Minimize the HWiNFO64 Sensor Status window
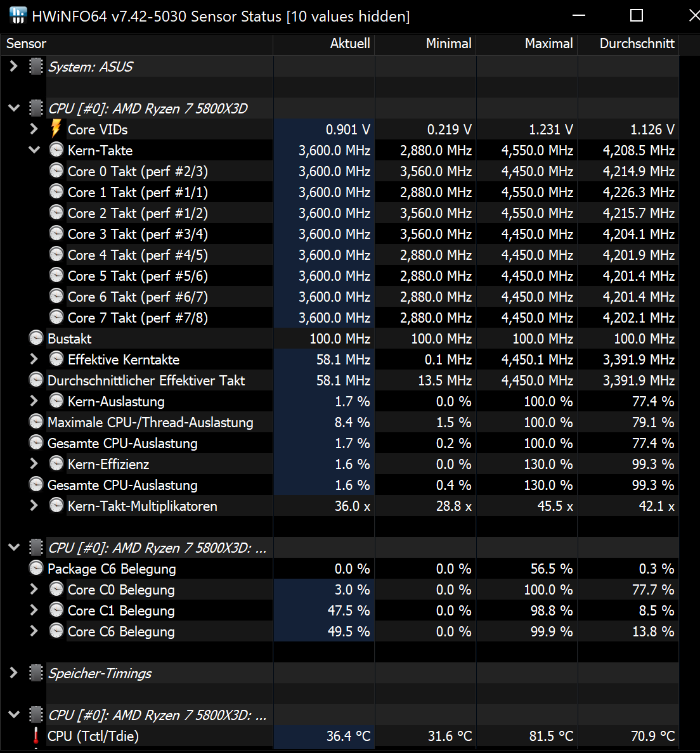This screenshot has width=700, height=753. coord(579,16)
